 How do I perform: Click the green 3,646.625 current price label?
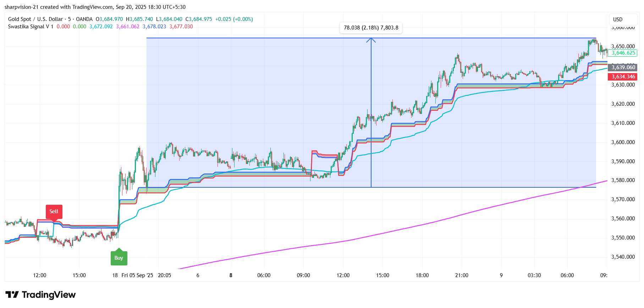pos(623,53)
